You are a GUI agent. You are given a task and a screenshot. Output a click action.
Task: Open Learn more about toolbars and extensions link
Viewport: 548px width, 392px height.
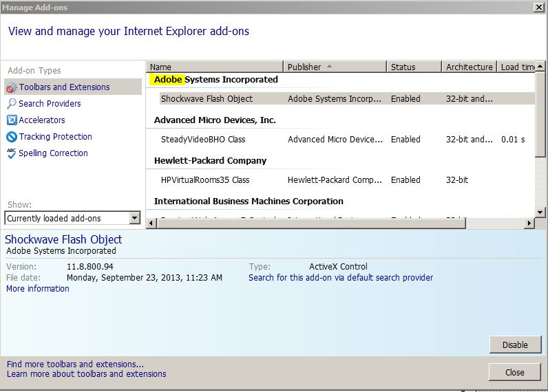(86, 374)
